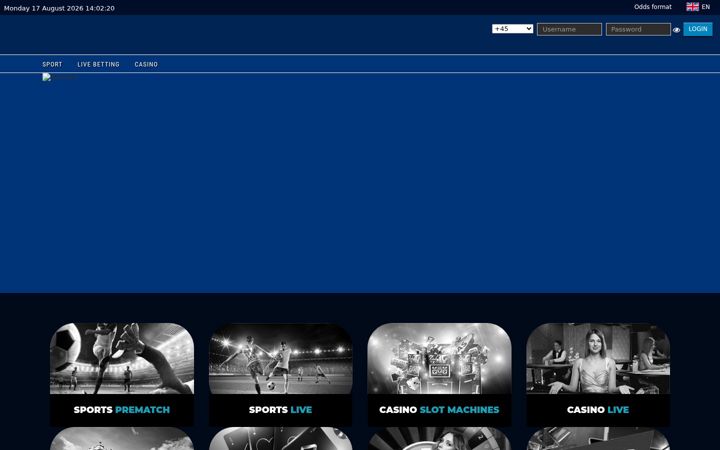Toggle password visibility eye icon

pos(676,30)
